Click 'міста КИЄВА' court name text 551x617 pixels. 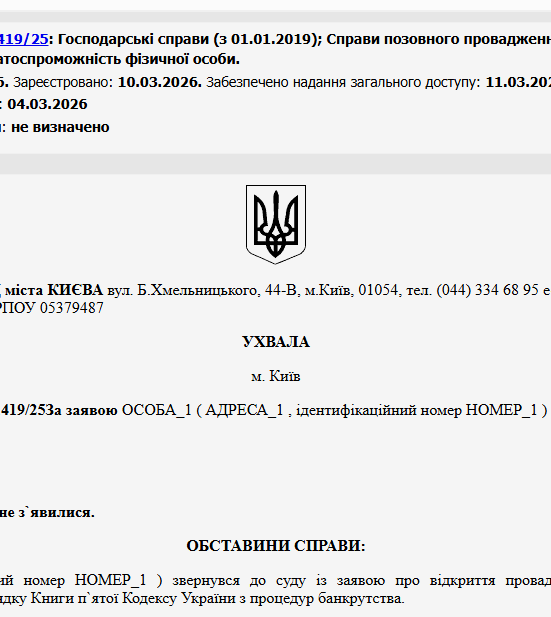[54, 290]
